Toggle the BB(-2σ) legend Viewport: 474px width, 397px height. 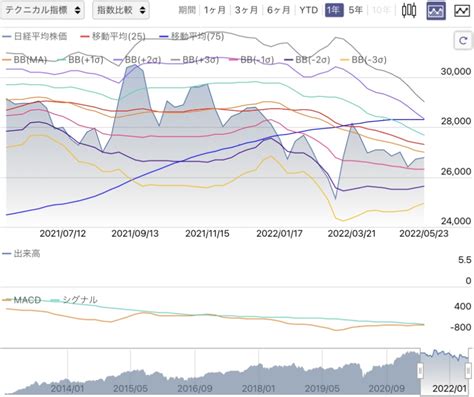click(308, 60)
